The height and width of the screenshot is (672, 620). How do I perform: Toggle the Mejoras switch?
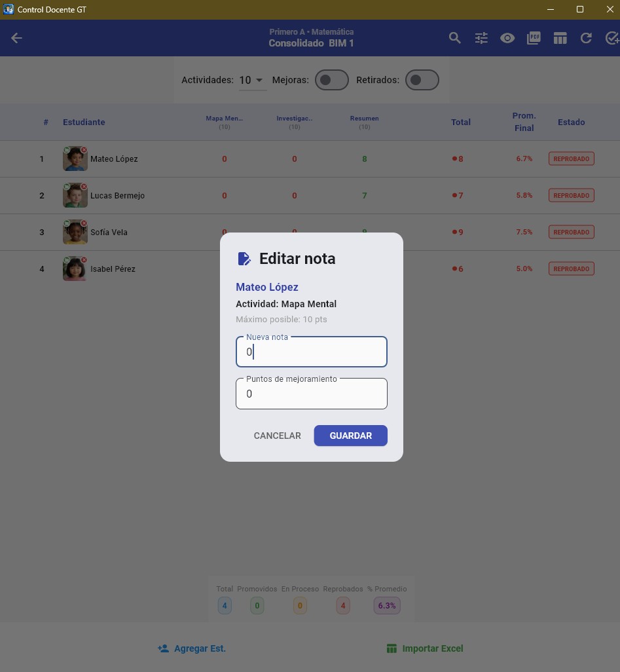pos(332,80)
